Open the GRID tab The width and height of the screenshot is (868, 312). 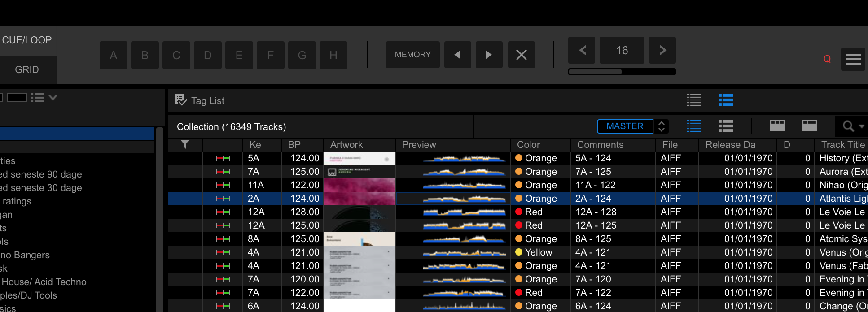(x=27, y=69)
